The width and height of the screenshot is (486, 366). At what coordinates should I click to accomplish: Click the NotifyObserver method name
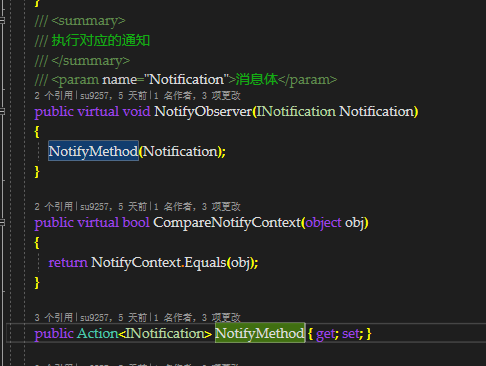tap(203, 111)
